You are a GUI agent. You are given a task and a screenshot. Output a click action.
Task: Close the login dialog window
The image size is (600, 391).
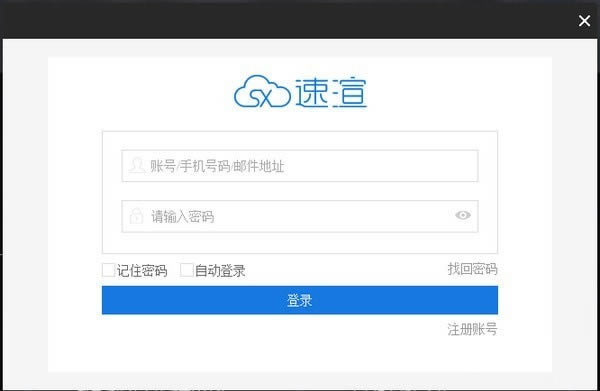pos(584,21)
